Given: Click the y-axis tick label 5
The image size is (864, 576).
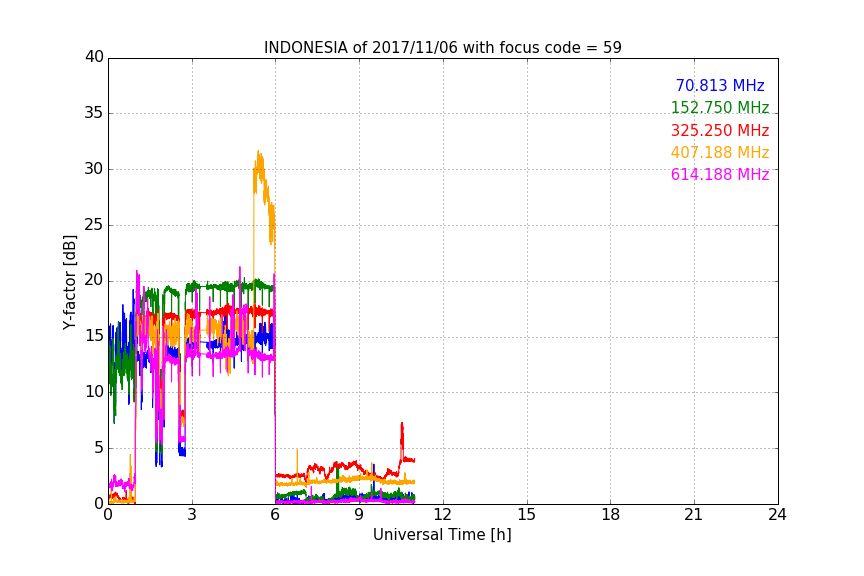Looking at the screenshot, I should [x=99, y=448].
